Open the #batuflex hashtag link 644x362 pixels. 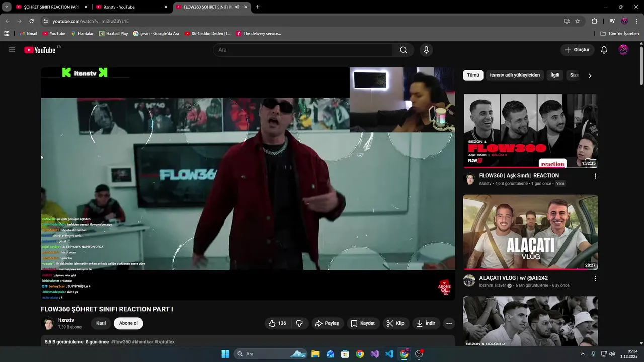click(165, 342)
